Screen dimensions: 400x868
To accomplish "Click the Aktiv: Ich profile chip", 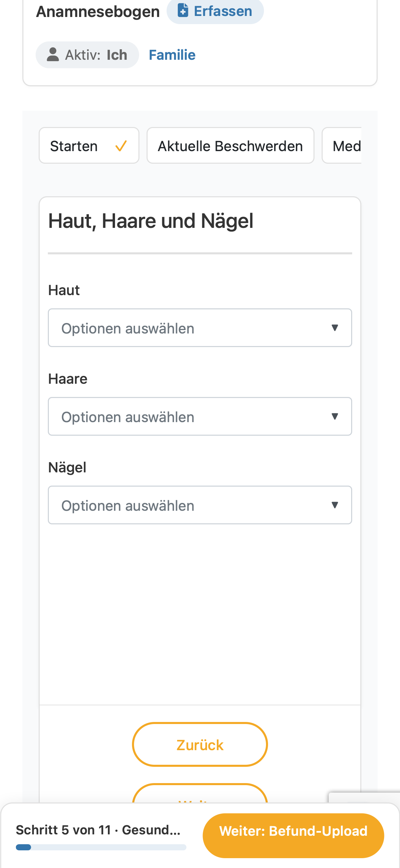I will 87,55.
